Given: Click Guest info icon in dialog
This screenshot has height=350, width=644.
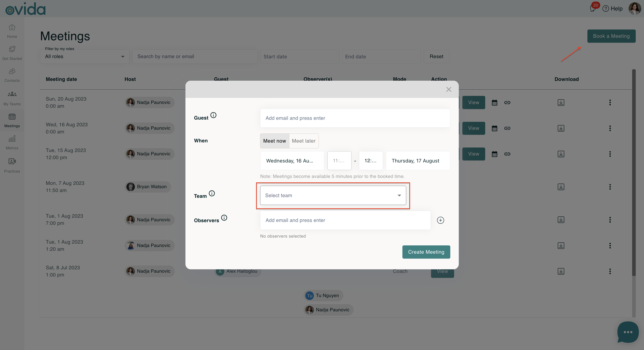Looking at the screenshot, I should pyautogui.click(x=213, y=115).
